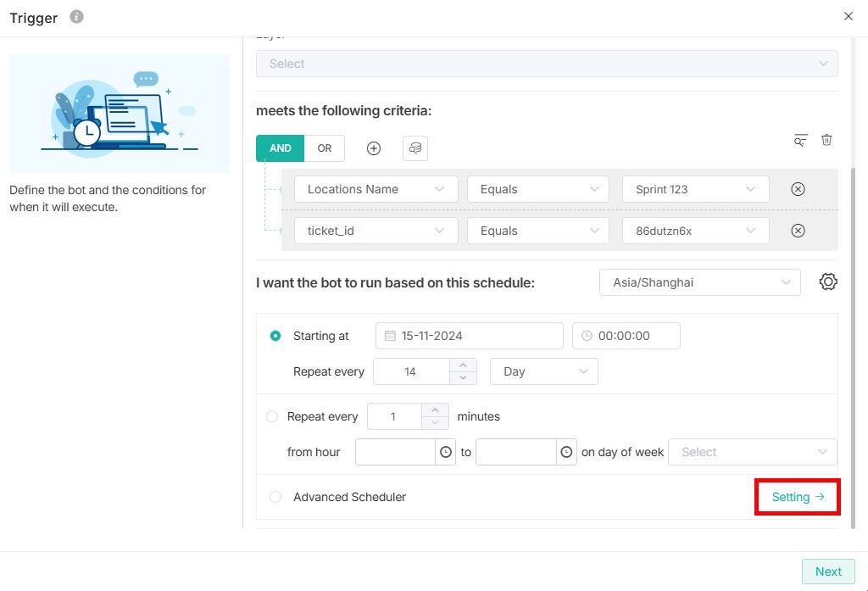Switch criteria logic to OR
The width and height of the screenshot is (868, 591).
click(325, 148)
